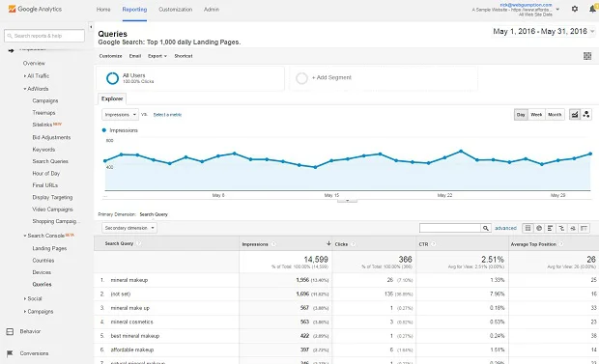The height and width of the screenshot is (364, 599).
Task: Open the Impressions metric dropdown
Action: 120,115
